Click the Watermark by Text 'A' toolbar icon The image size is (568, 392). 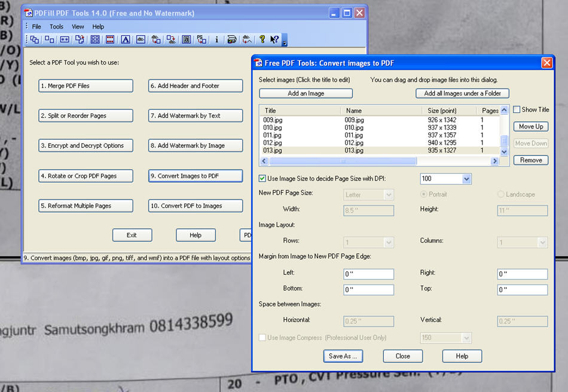coord(126,39)
